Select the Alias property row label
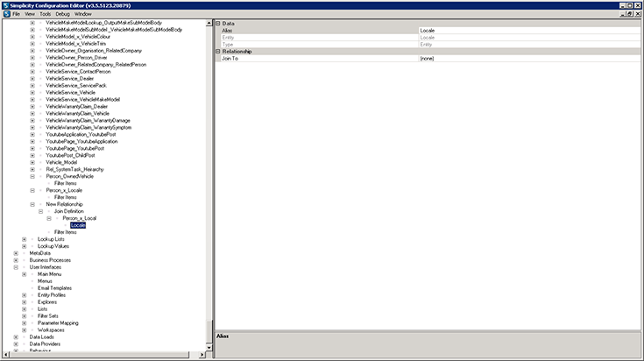The image size is (644, 361). pyautogui.click(x=227, y=31)
